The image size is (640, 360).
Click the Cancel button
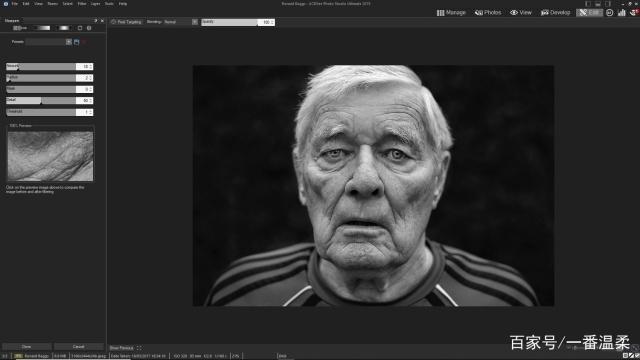tap(78, 347)
